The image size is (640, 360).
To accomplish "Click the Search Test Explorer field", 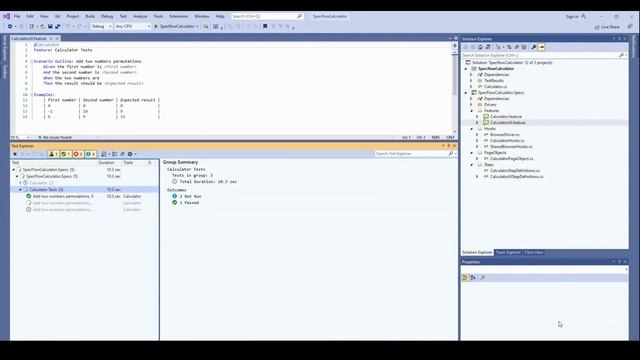I will tap(412, 153).
